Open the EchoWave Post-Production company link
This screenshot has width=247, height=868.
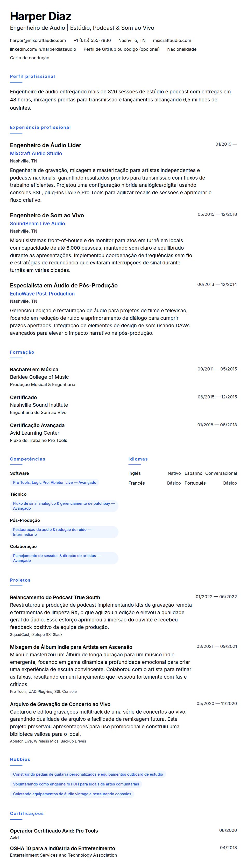(42, 293)
